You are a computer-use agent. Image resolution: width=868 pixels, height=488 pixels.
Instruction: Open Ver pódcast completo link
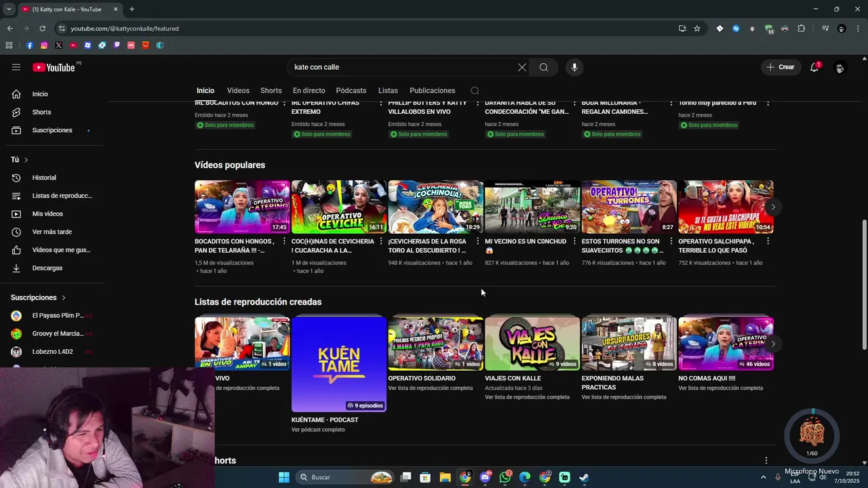[x=318, y=430]
